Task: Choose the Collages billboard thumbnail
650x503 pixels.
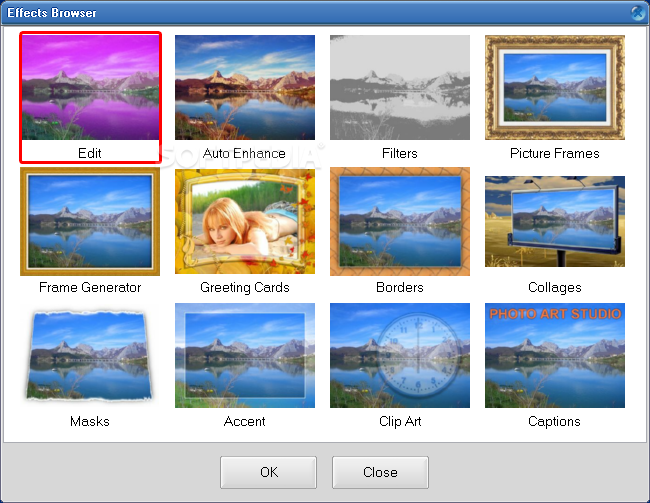Action: coord(555,221)
